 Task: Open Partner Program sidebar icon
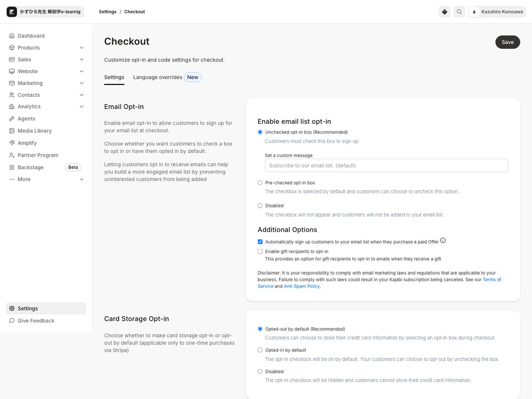coord(12,155)
